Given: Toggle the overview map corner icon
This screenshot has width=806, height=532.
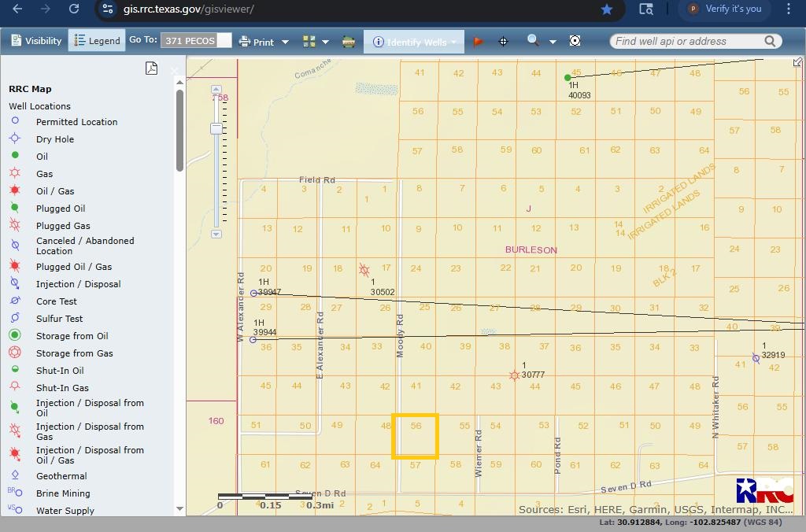Looking at the screenshot, I should (x=797, y=62).
